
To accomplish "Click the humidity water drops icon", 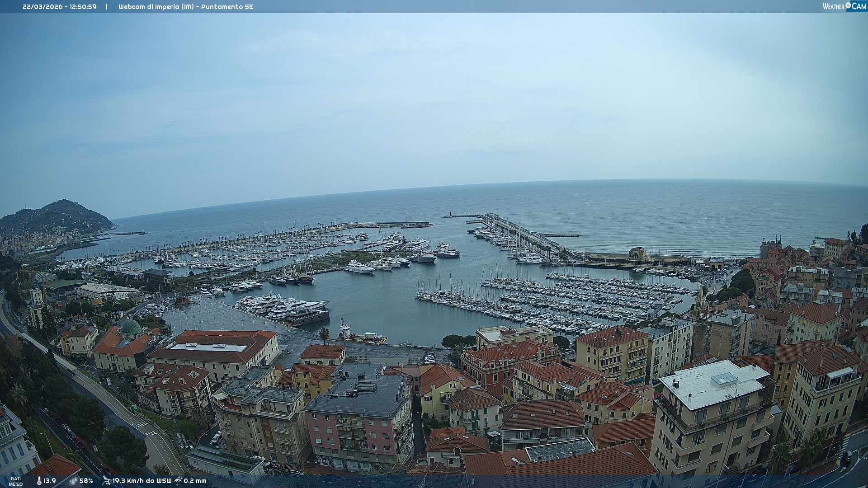I will (x=73, y=481).
